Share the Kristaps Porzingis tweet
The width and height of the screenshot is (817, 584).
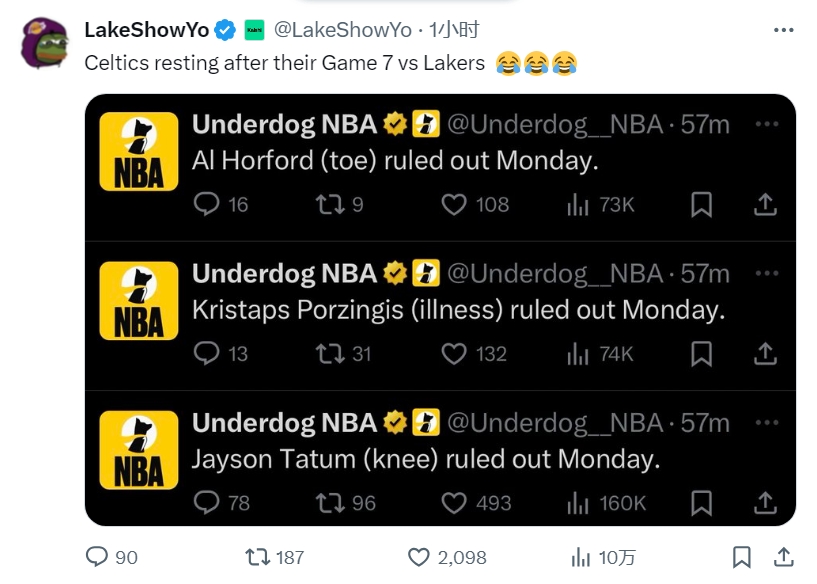tap(765, 354)
